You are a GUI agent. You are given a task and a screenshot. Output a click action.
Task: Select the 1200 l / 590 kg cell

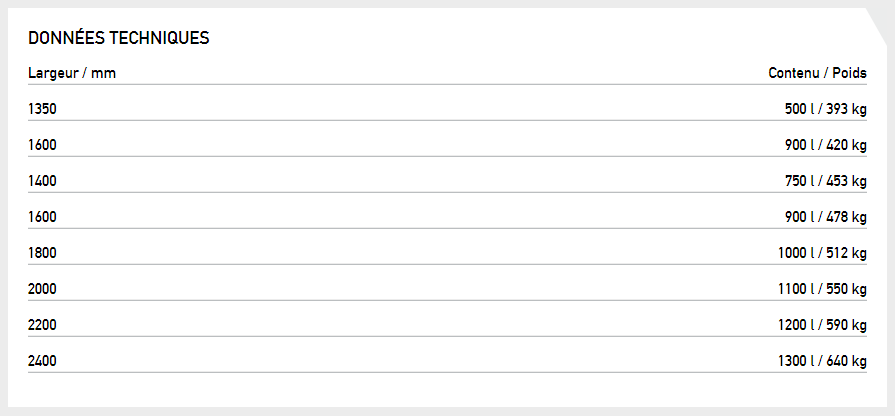[822, 325]
